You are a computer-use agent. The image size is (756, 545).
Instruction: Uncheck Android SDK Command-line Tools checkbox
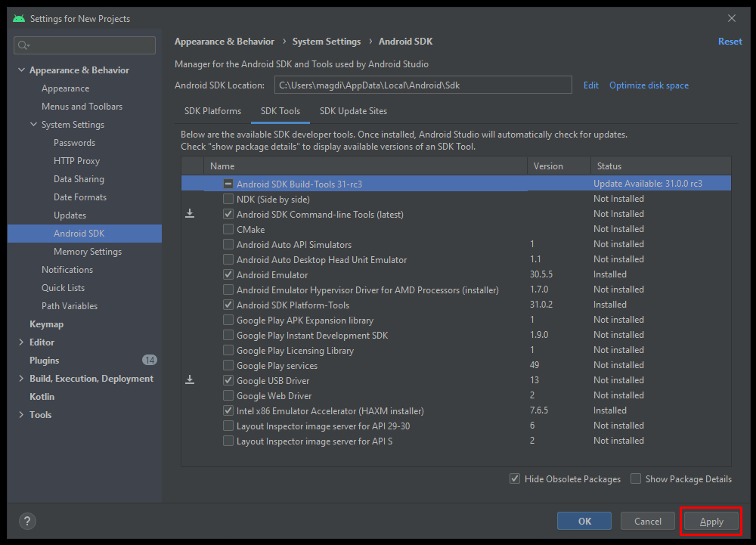(228, 214)
